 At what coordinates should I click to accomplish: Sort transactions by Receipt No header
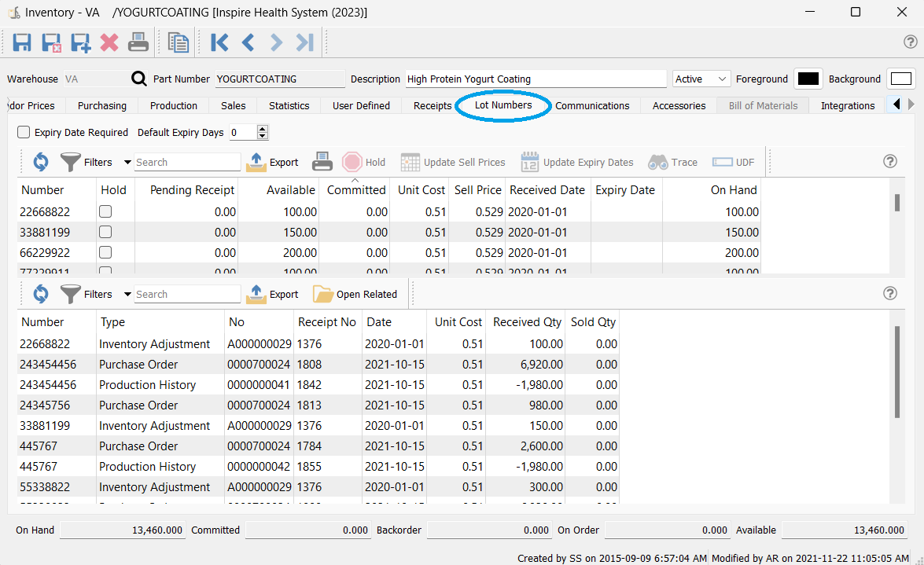[x=327, y=321]
